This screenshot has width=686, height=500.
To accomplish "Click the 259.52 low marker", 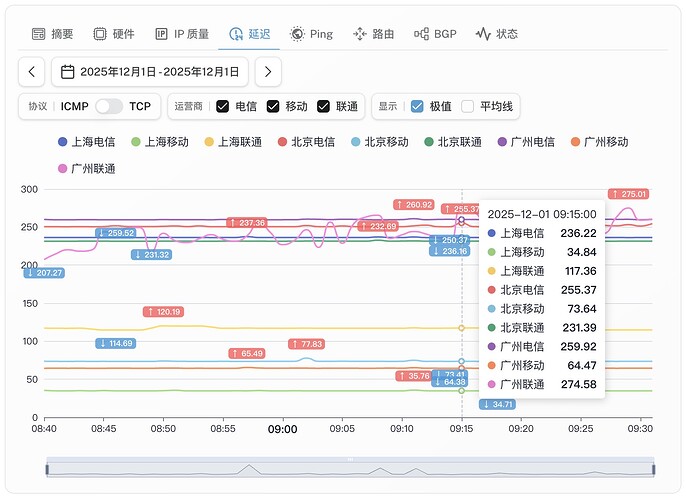I will 116,233.
